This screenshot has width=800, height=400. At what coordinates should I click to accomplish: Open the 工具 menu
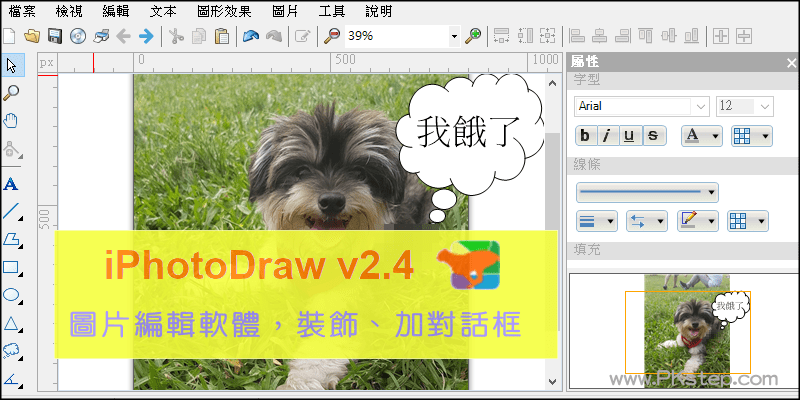click(332, 11)
